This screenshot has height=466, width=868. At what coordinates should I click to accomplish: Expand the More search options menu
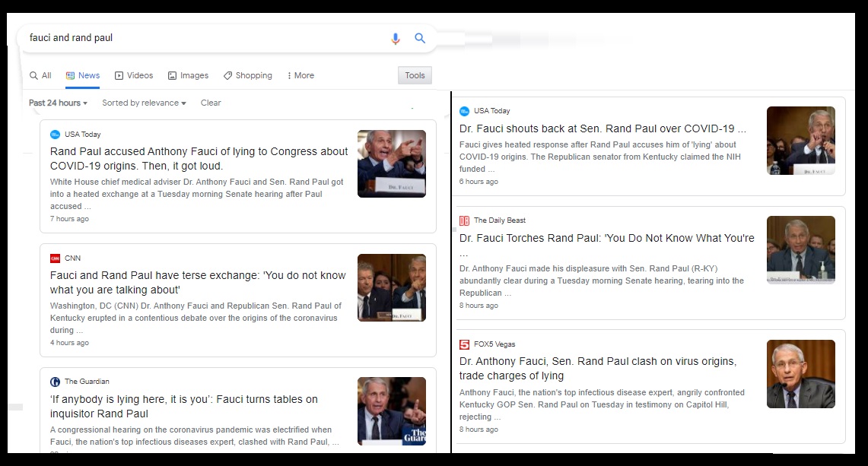click(x=300, y=76)
